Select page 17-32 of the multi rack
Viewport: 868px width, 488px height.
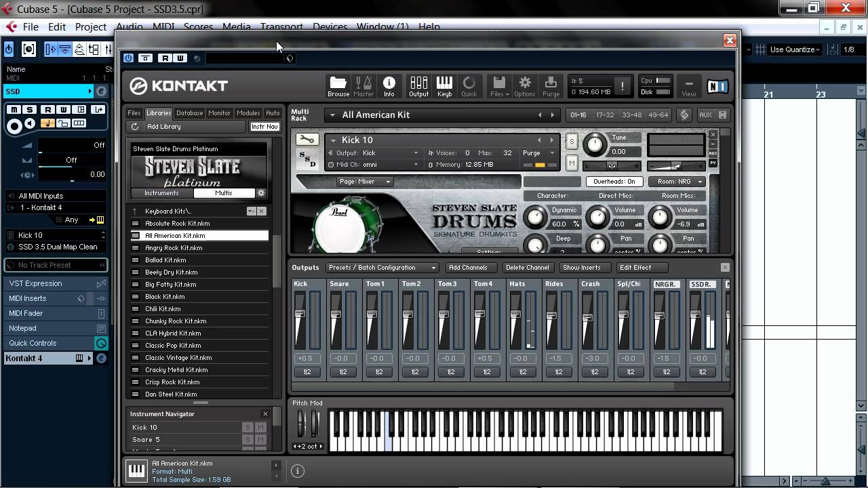pyautogui.click(x=605, y=115)
